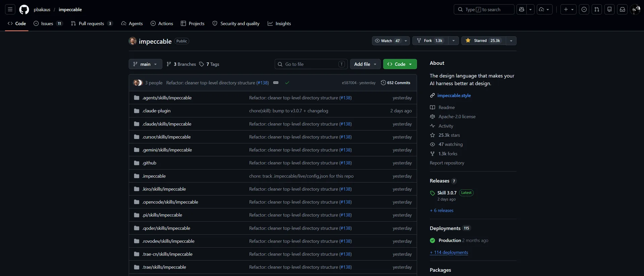Screen dimensions: 644x276
Task: Open the .gemini/skills/impeccable folder
Action: [167, 150]
